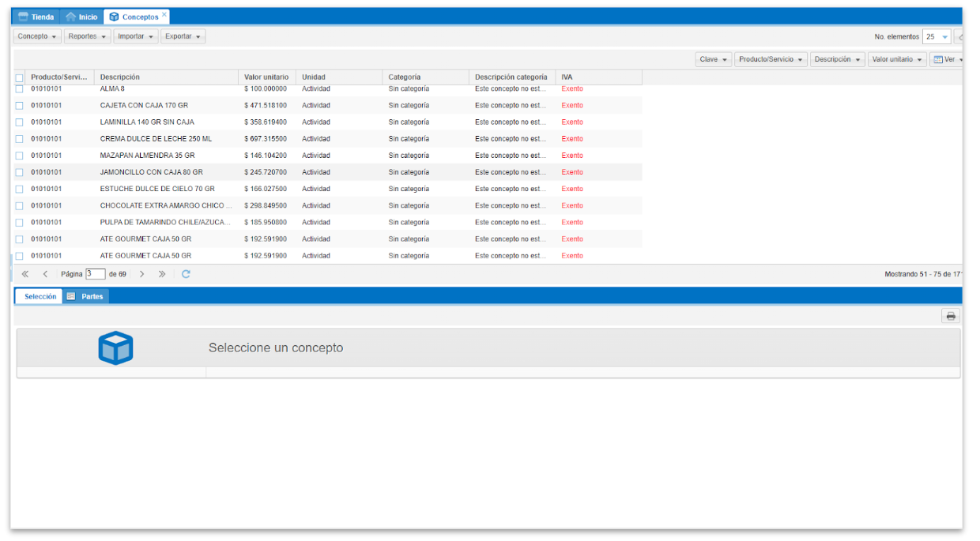Go to the first page using double-left arrow

pyautogui.click(x=25, y=274)
